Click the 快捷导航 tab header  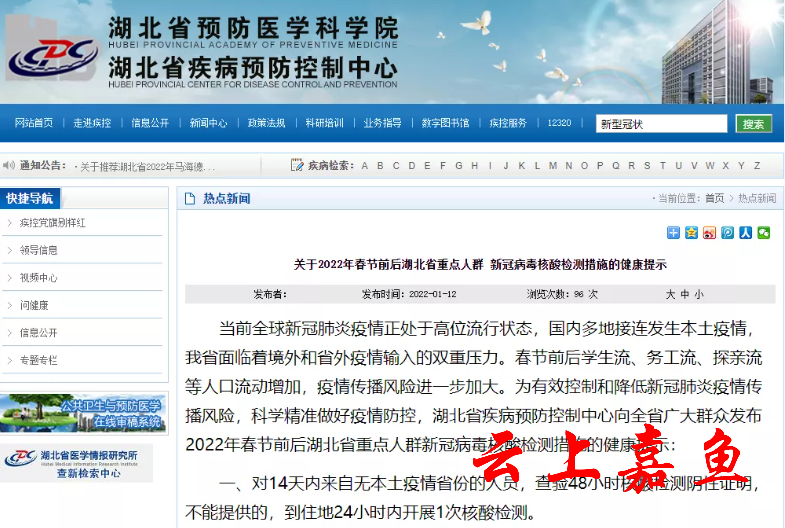pos(30,199)
